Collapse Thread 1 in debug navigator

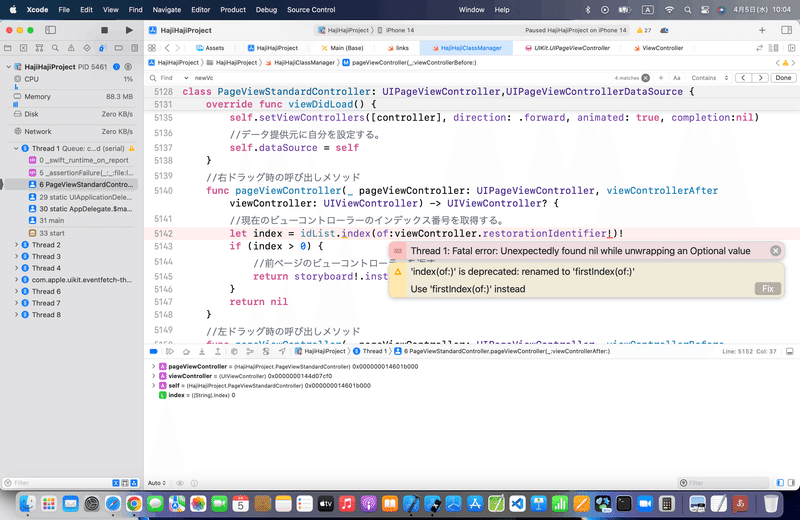point(16,148)
